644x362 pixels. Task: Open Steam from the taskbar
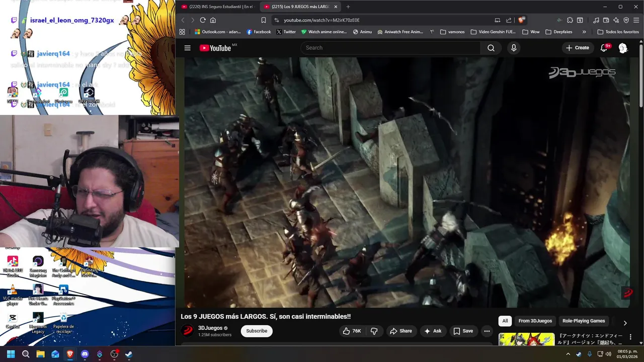click(x=129, y=354)
